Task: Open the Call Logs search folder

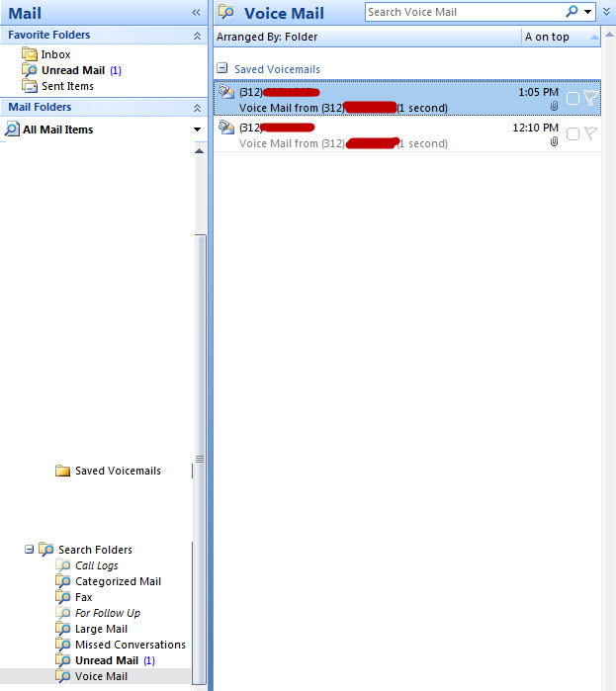Action: point(96,565)
